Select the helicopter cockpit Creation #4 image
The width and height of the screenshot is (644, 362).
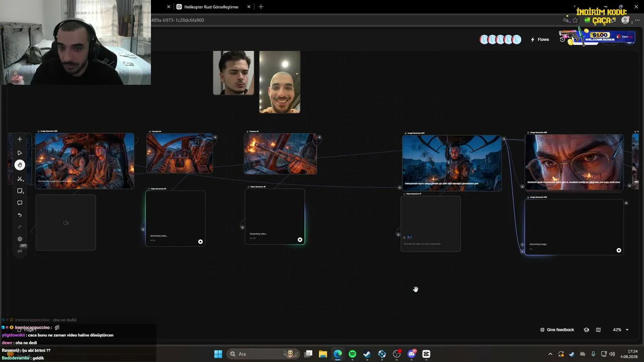pyautogui.click(x=180, y=153)
